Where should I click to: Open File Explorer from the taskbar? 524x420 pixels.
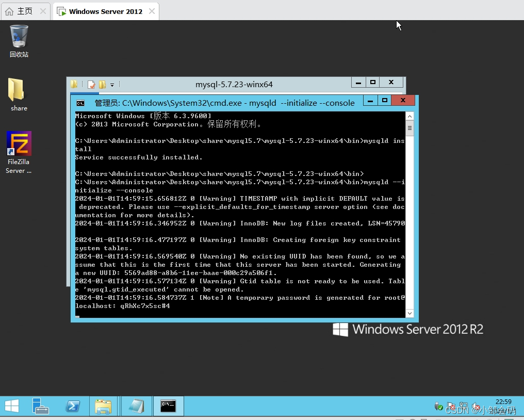[x=103, y=406]
